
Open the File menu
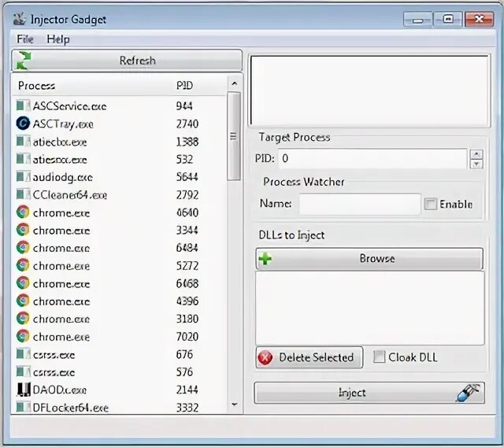pyautogui.click(x=24, y=39)
